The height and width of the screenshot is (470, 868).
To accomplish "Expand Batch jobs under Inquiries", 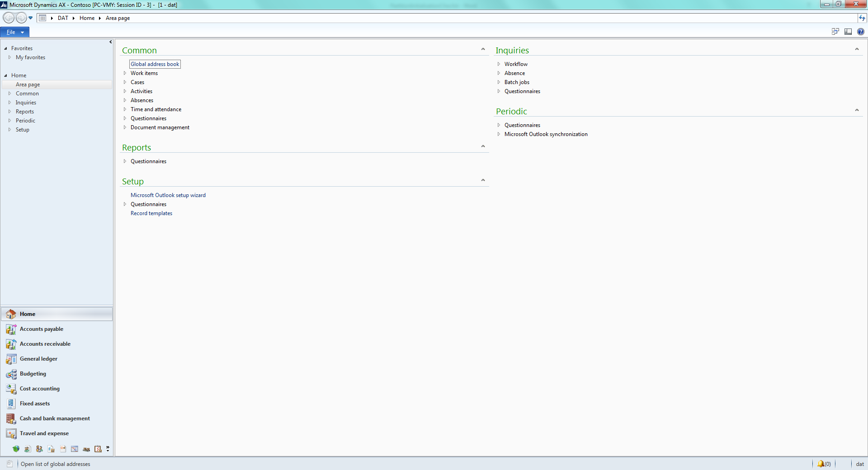I will point(499,82).
